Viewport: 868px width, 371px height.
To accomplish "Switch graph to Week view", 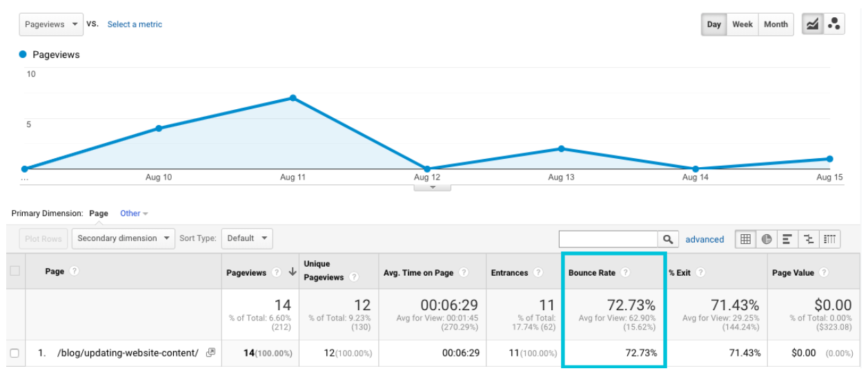I will [x=742, y=24].
